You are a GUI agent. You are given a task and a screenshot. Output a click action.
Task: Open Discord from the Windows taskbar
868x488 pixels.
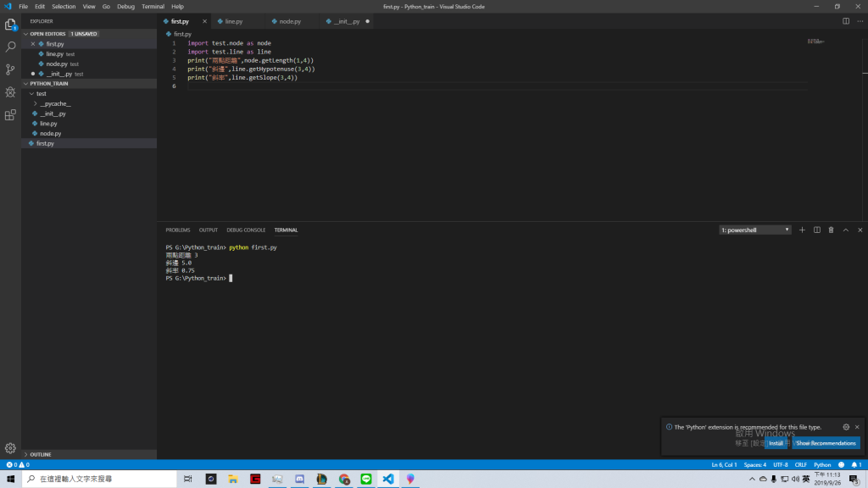[299, 480]
